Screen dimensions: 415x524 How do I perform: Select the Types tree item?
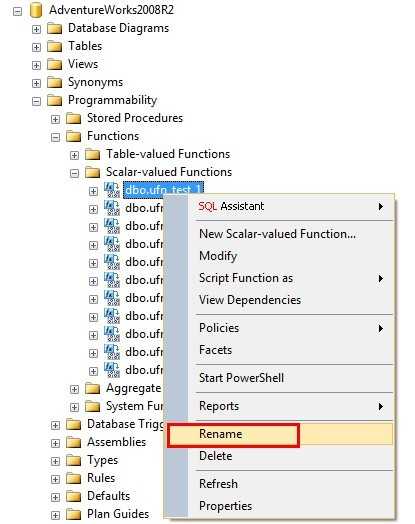[x=103, y=461]
